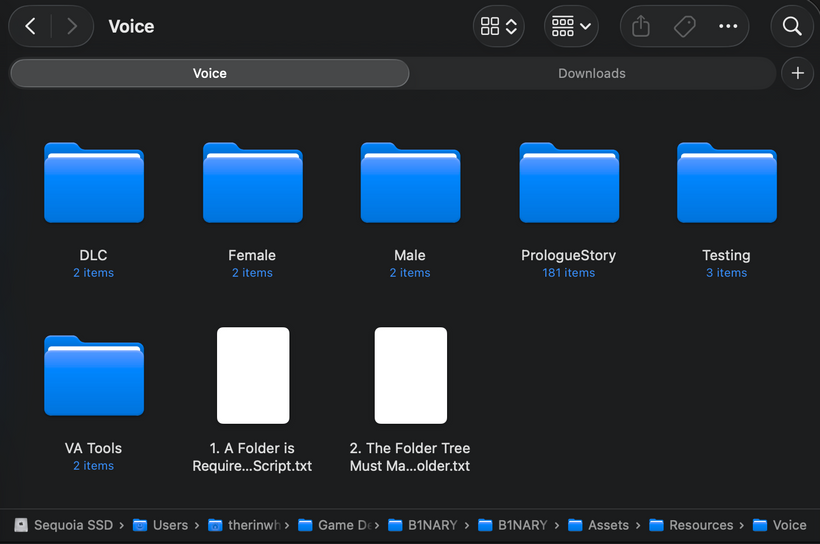Image resolution: width=820 pixels, height=544 pixels.
Task: Select the VA Tools folder
Action: (x=93, y=376)
